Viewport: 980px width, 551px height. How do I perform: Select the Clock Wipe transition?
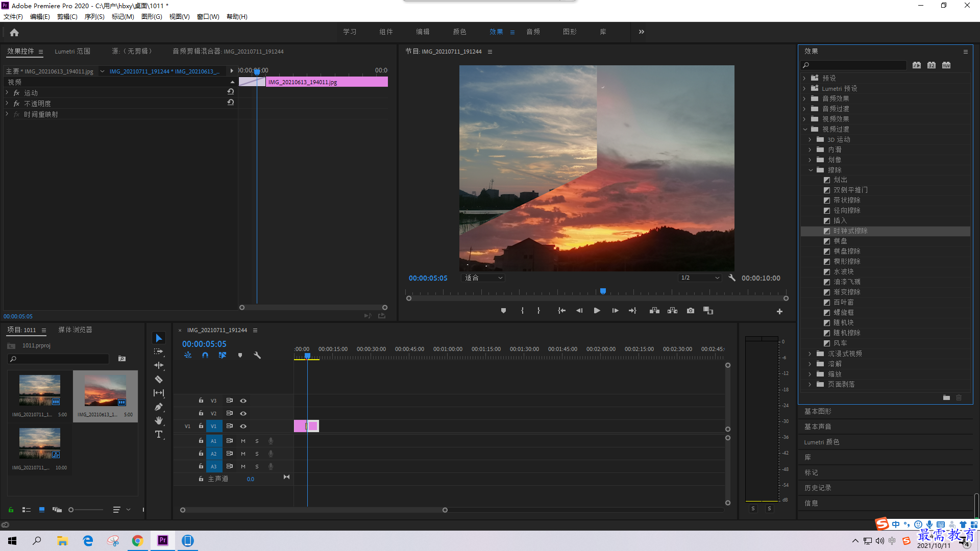coord(850,231)
